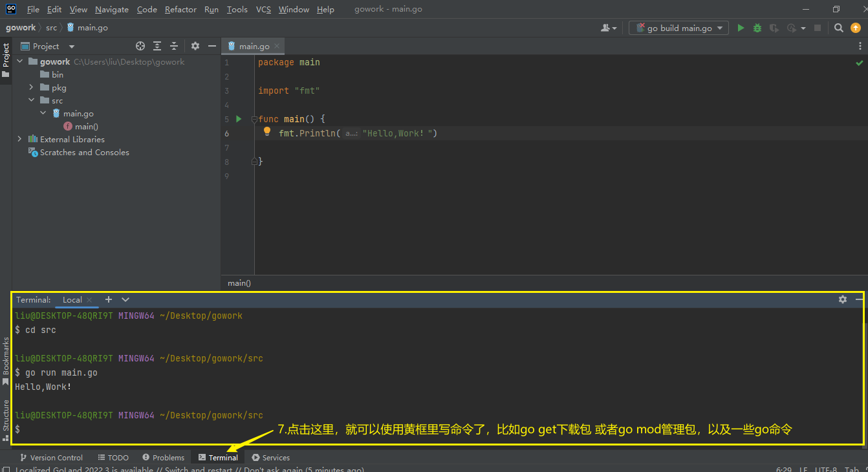The image size is (868, 472).
Task: Collapse all in Project panel
Action: pos(173,46)
